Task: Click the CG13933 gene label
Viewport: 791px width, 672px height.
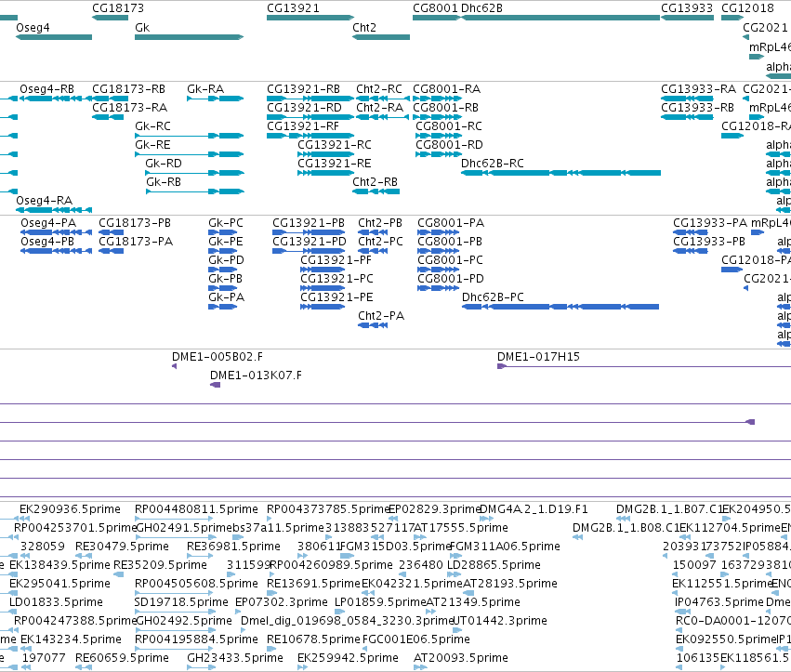Action: 687,8
